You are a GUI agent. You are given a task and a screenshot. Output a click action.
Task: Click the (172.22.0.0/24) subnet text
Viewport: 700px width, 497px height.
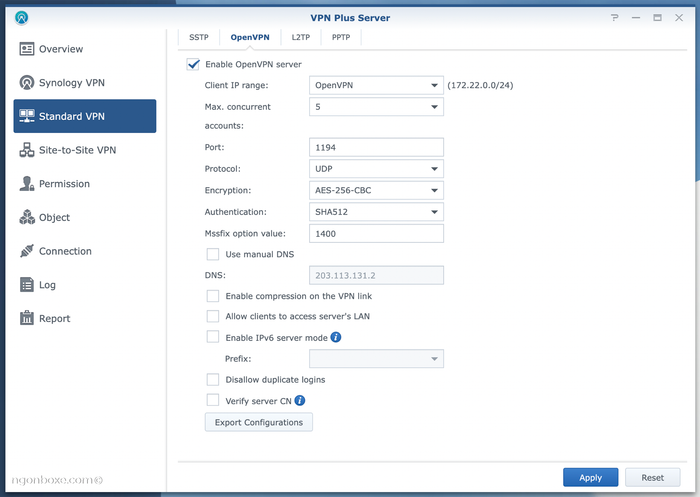pyautogui.click(x=480, y=85)
